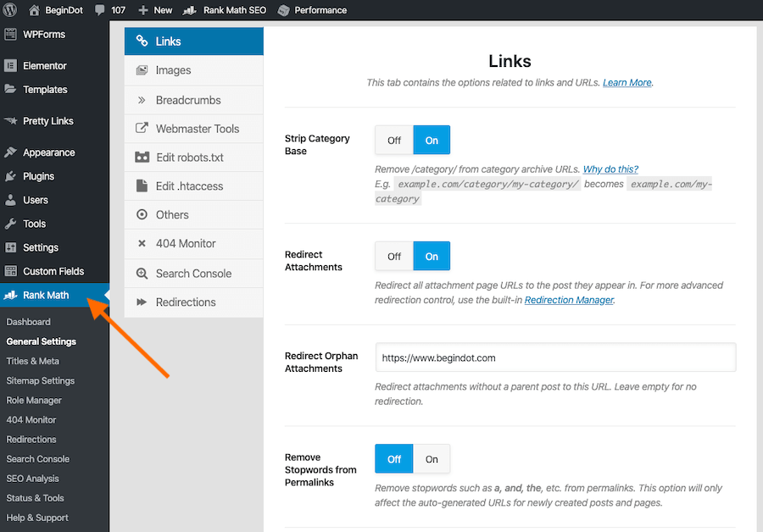Click the Redirections arrow icon

coord(142,302)
